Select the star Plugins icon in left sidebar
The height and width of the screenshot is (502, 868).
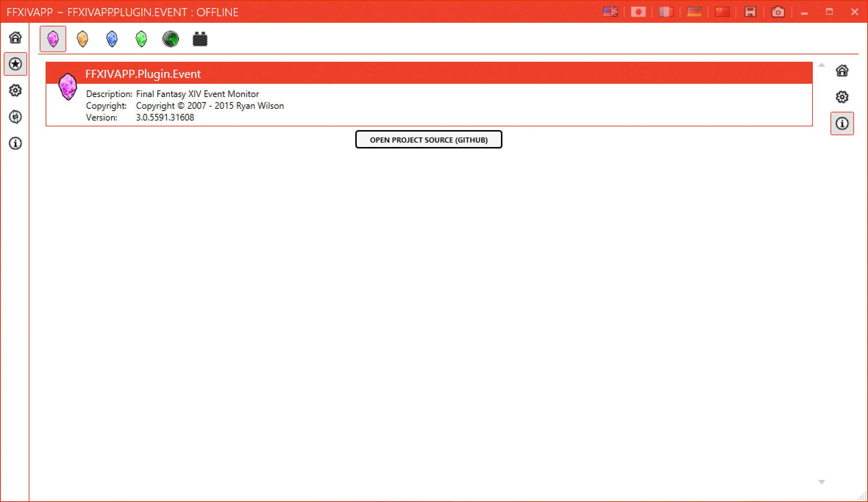(x=15, y=64)
